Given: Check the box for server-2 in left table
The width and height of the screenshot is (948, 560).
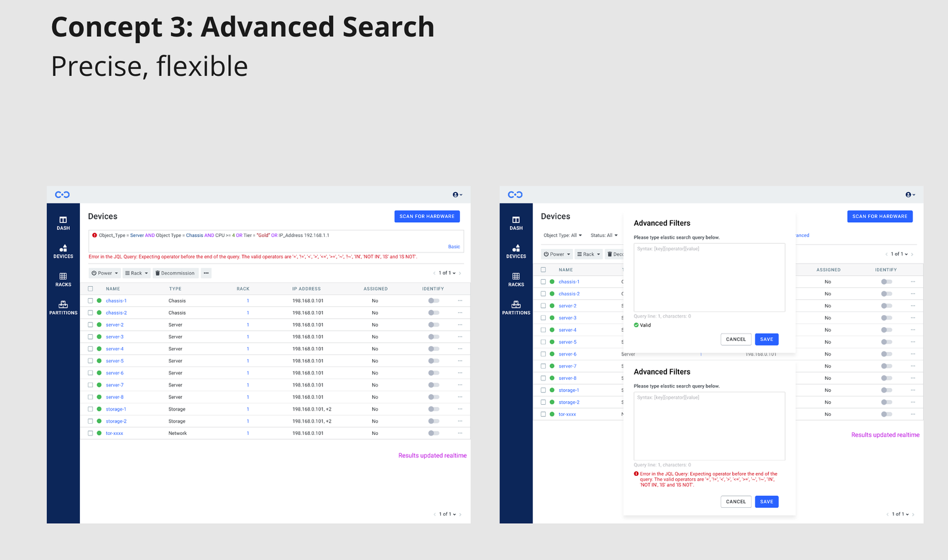Looking at the screenshot, I should (x=91, y=325).
